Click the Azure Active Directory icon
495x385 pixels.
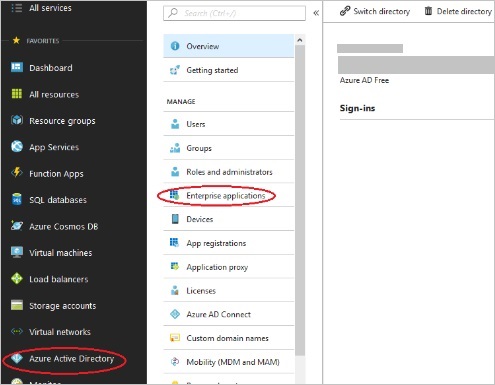click(x=17, y=358)
